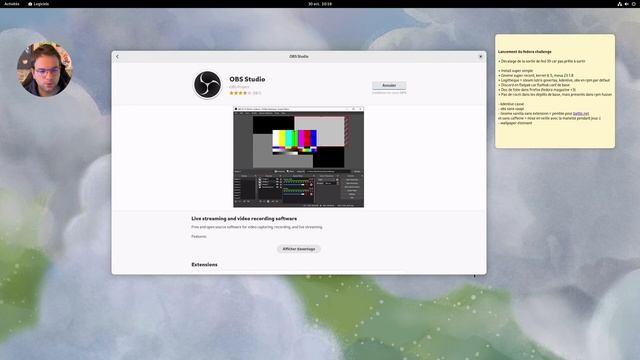Open the Activités overview
The width and height of the screenshot is (640, 360).
click(12, 4)
